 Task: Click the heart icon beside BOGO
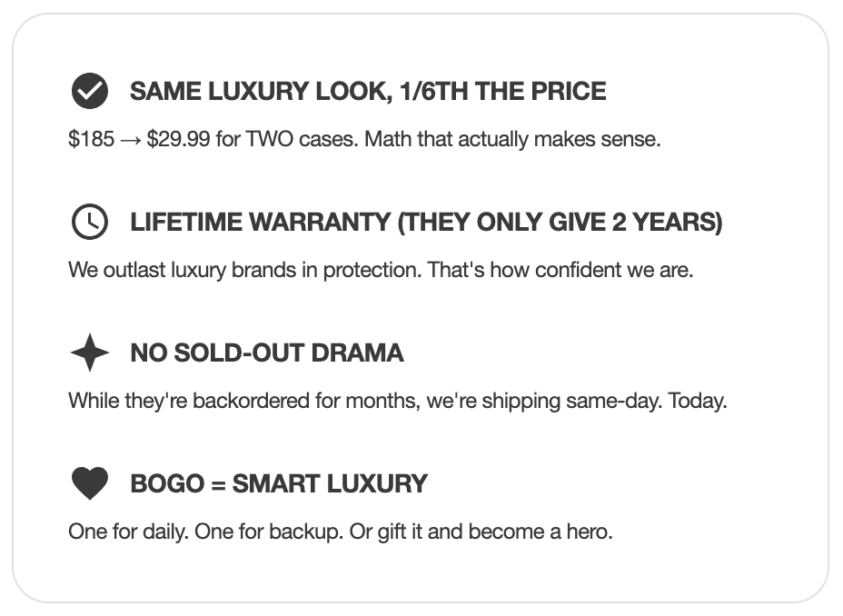[89, 483]
